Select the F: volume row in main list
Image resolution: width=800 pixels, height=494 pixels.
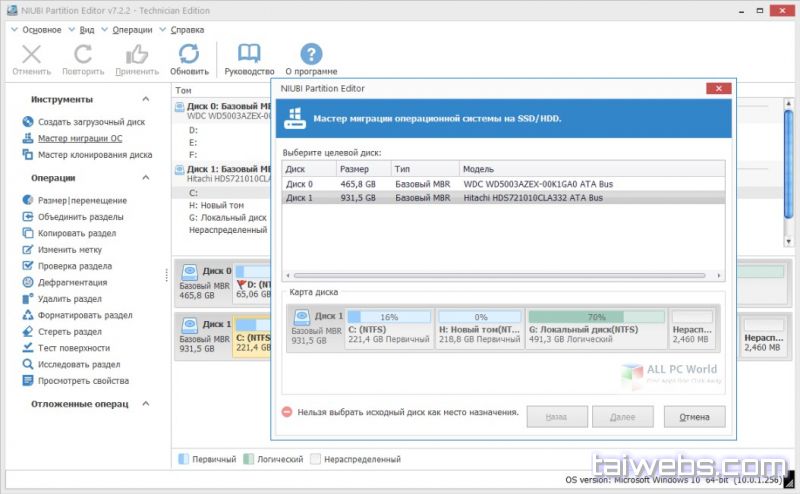coord(193,155)
